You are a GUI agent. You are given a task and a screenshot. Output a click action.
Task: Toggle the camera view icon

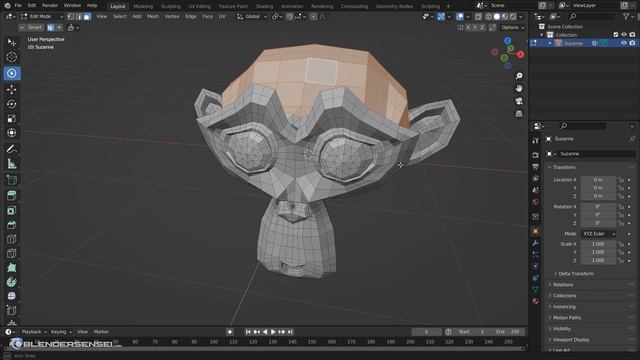519,101
